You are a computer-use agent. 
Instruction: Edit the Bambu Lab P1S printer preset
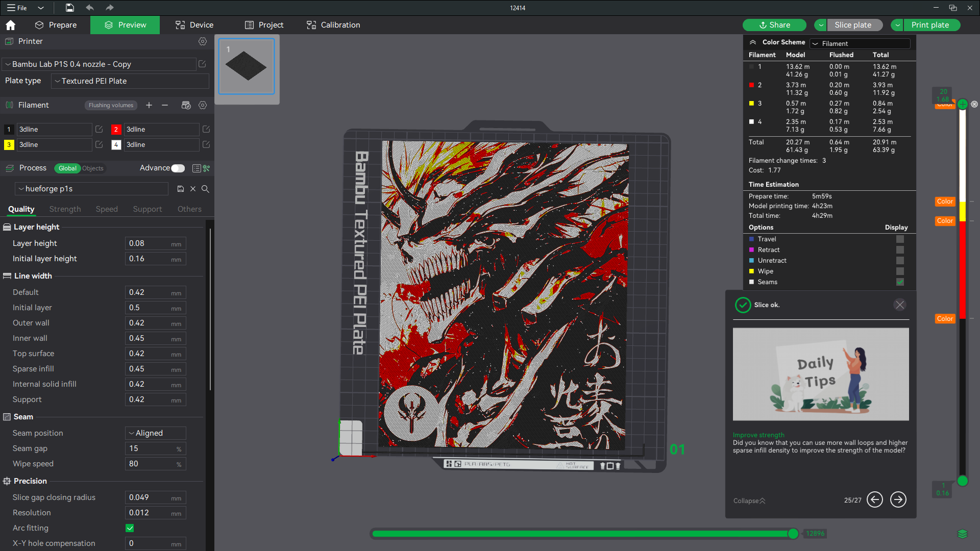(202, 64)
